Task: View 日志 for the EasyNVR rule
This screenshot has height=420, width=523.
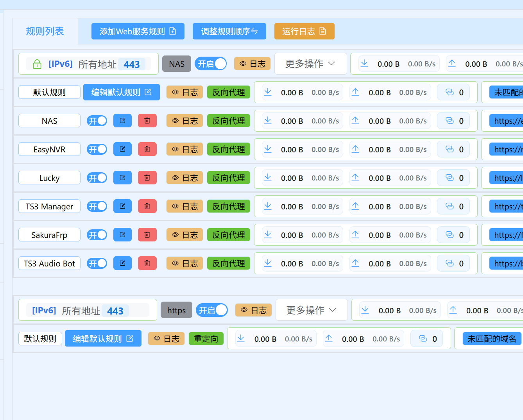Action: pos(185,149)
